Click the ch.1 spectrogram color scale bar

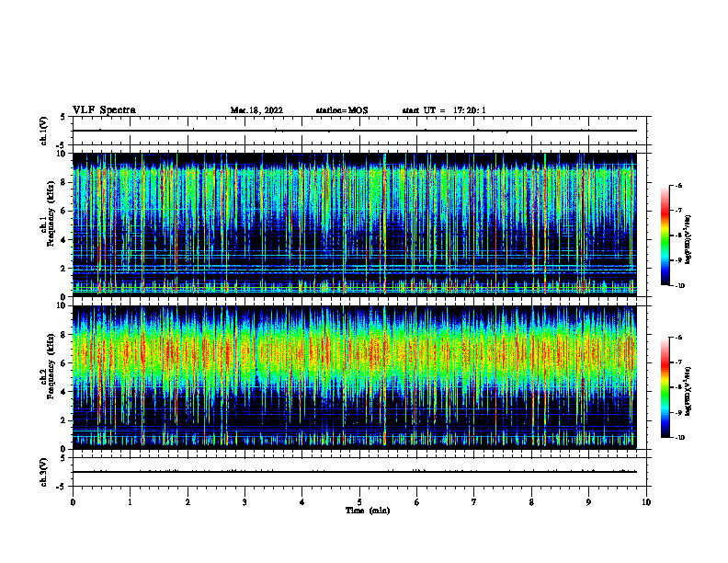pos(665,236)
